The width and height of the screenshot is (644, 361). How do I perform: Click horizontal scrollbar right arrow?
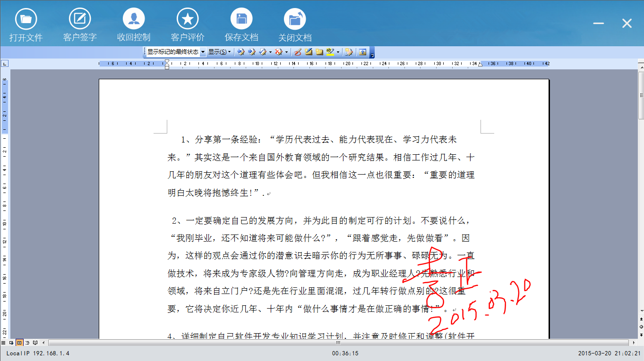(634, 343)
